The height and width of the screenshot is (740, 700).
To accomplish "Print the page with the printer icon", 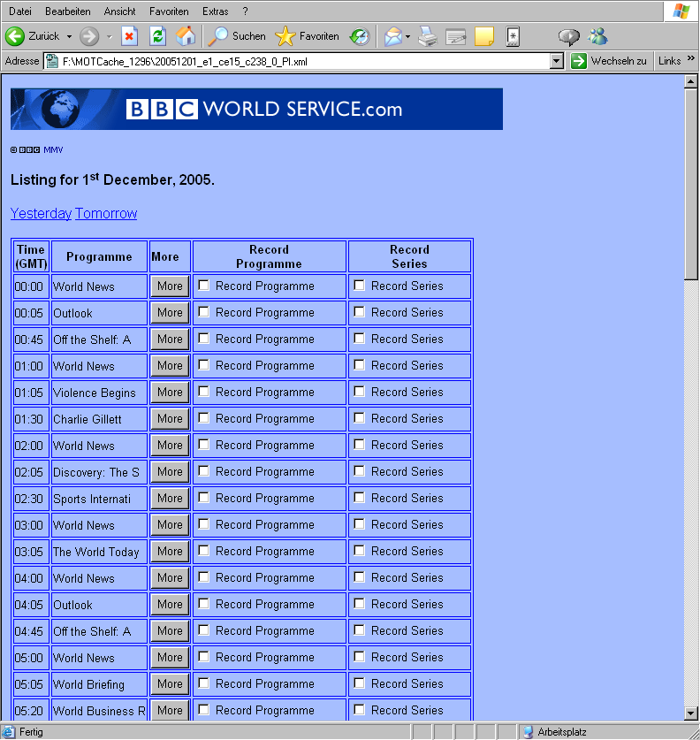I will coord(428,36).
